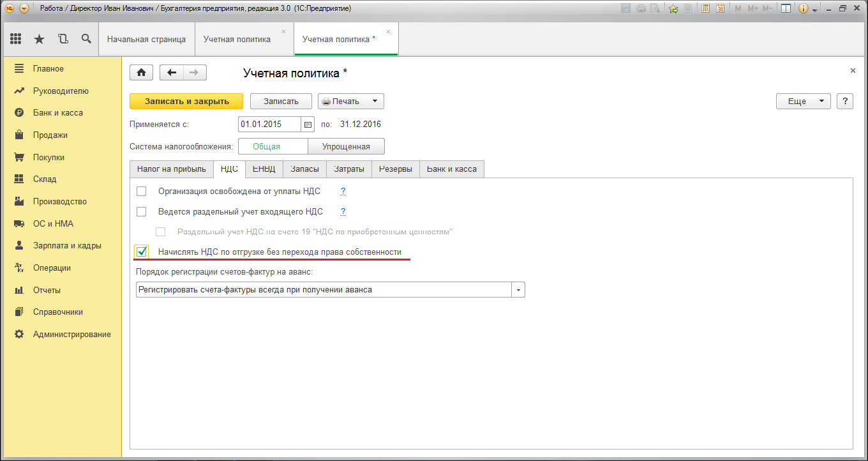Switch to the Банк и касса policy tab
This screenshot has height=461, width=868.
[x=453, y=169]
